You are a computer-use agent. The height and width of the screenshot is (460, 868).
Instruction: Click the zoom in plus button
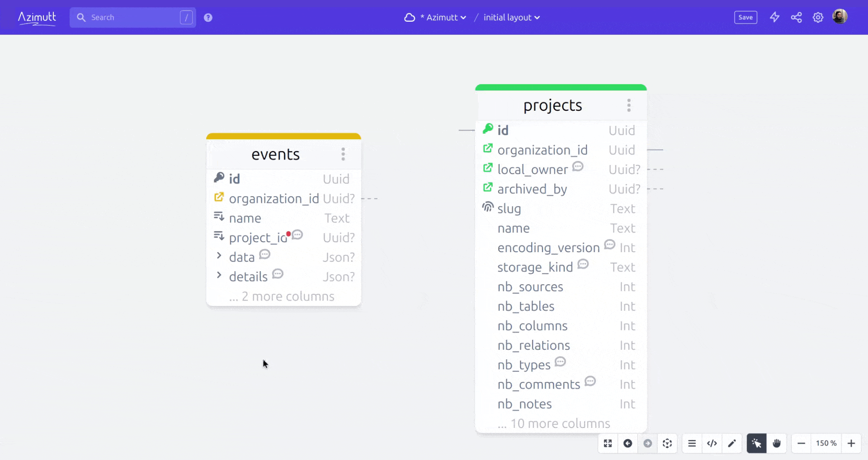[x=851, y=443]
